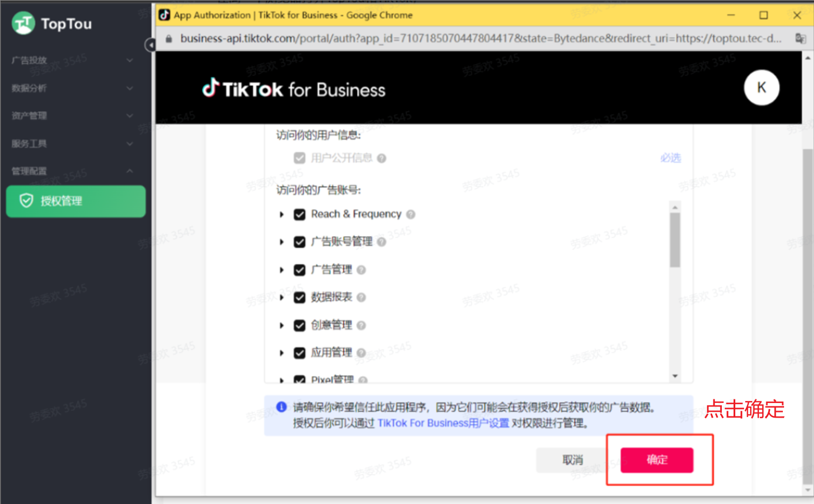This screenshot has width=814, height=504.
Task: Uncheck the 创意管理 checkbox
Action: coord(300,325)
